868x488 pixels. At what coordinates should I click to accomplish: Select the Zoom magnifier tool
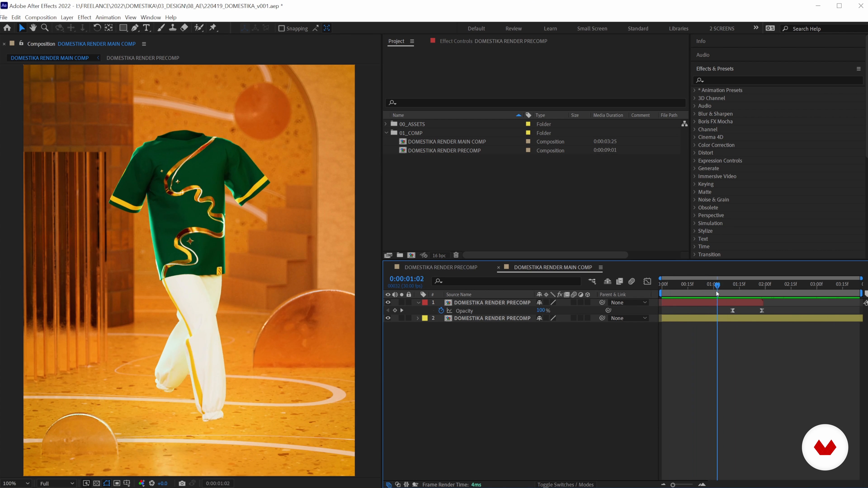click(45, 28)
